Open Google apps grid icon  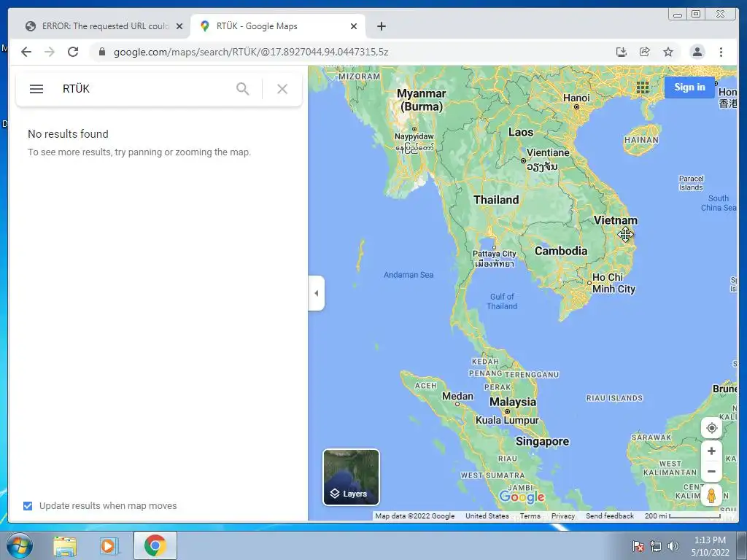pyautogui.click(x=642, y=87)
